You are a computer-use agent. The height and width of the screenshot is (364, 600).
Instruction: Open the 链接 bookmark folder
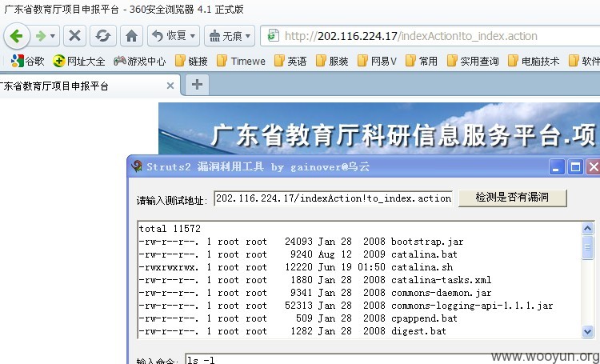click(191, 61)
